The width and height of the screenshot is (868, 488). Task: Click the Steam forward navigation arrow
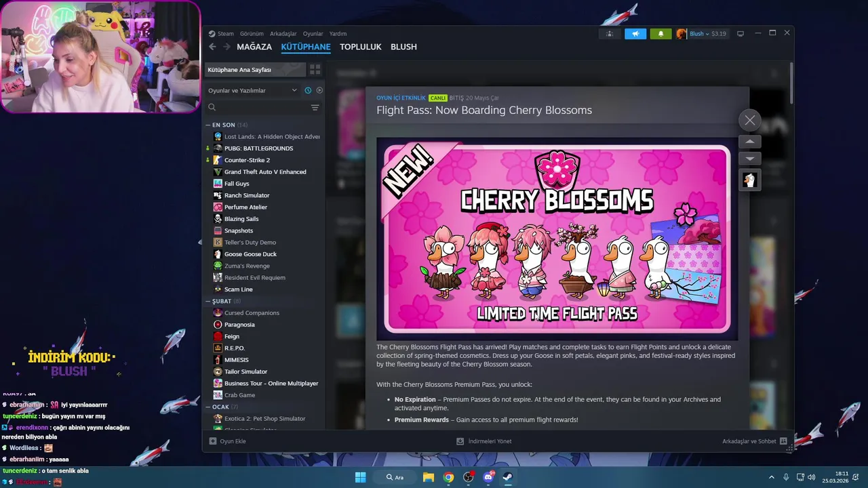tap(226, 47)
